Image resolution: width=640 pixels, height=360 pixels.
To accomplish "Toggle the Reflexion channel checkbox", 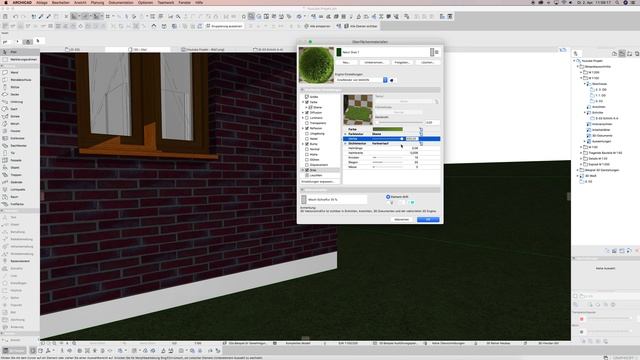I will tap(307, 128).
